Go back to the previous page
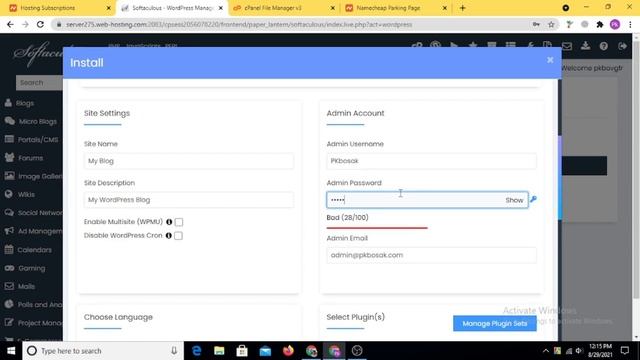640x360 pixels. pos(10,24)
